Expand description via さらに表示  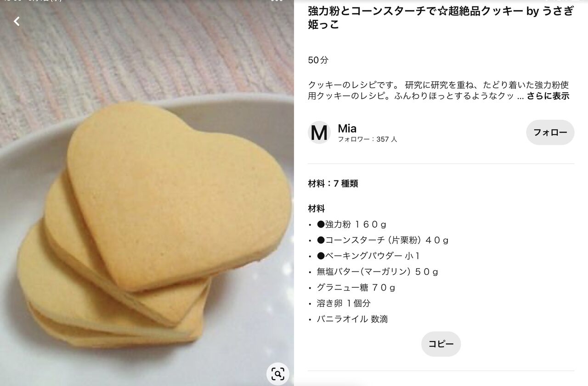coord(548,96)
